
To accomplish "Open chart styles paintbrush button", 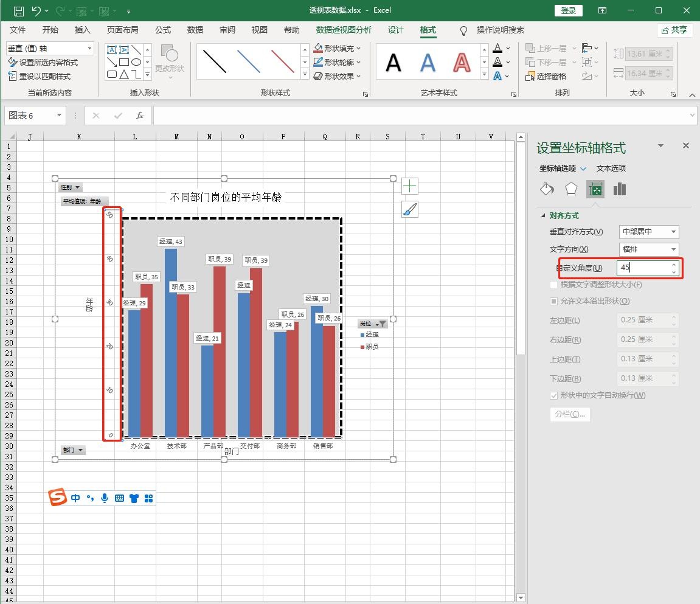I will click(410, 209).
